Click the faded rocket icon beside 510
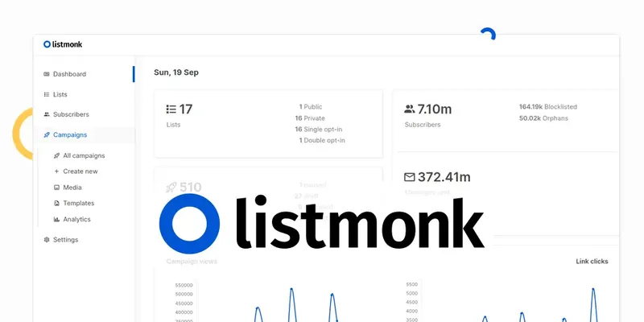Screen dimensions: 644x322 pos(171,188)
